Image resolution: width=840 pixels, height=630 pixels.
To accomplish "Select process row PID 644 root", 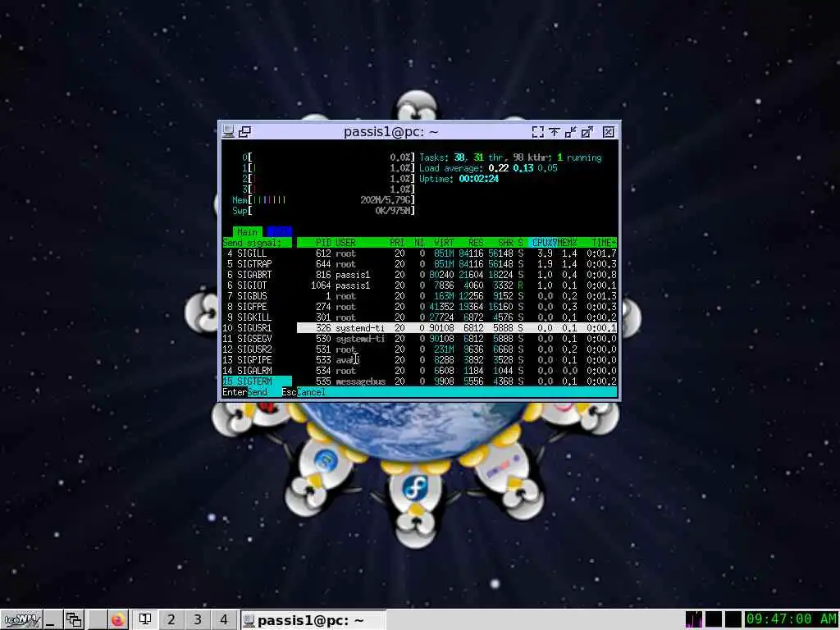I will [457, 264].
